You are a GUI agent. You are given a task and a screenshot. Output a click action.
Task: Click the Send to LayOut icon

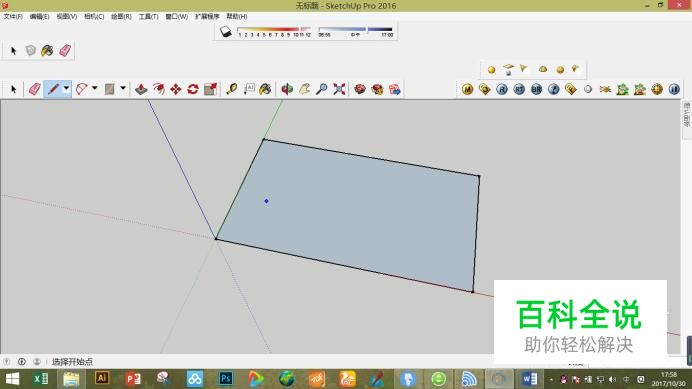coord(395,89)
